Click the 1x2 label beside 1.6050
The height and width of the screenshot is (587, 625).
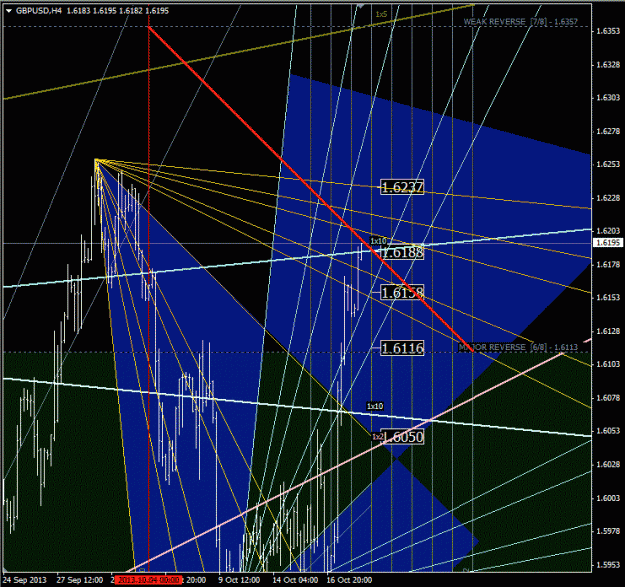click(377, 437)
